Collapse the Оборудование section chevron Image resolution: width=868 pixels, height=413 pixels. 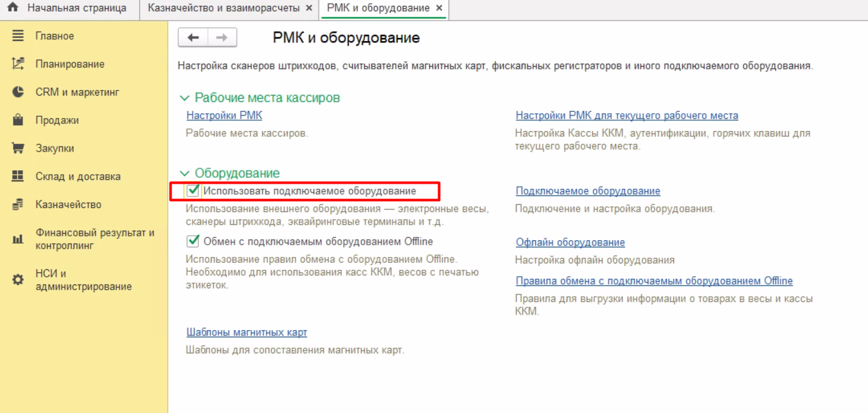click(x=185, y=173)
